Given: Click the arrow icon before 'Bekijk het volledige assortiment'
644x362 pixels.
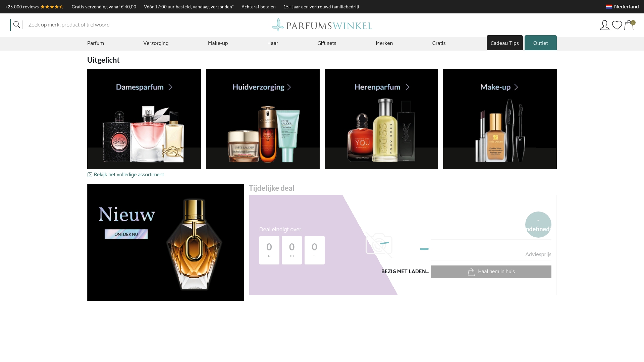Looking at the screenshot, I should (90, 174).
